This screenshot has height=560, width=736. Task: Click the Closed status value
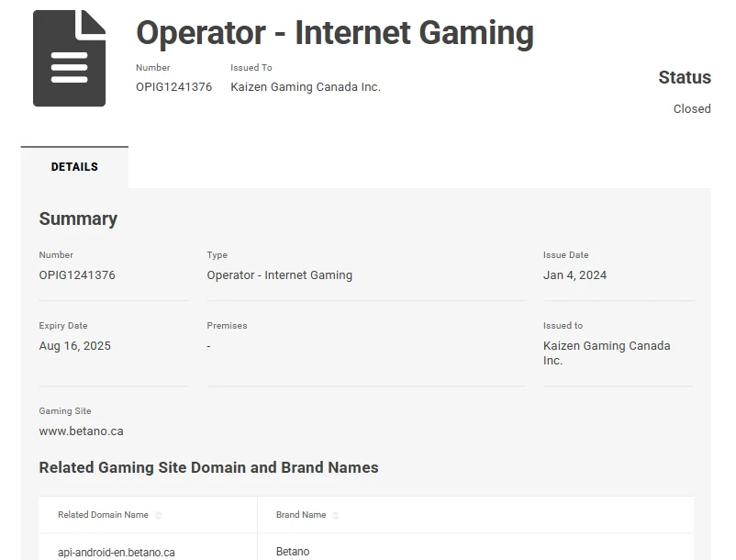coord(692,109)
